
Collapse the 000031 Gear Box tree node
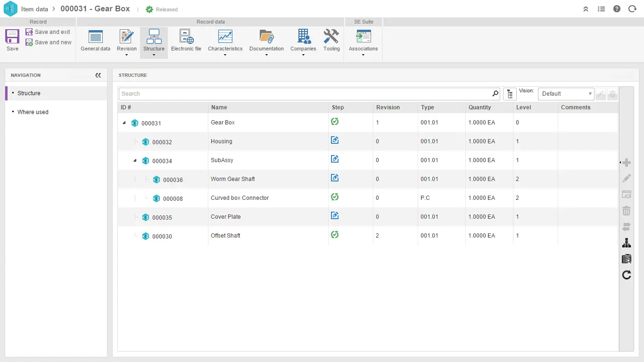[124, 123]
